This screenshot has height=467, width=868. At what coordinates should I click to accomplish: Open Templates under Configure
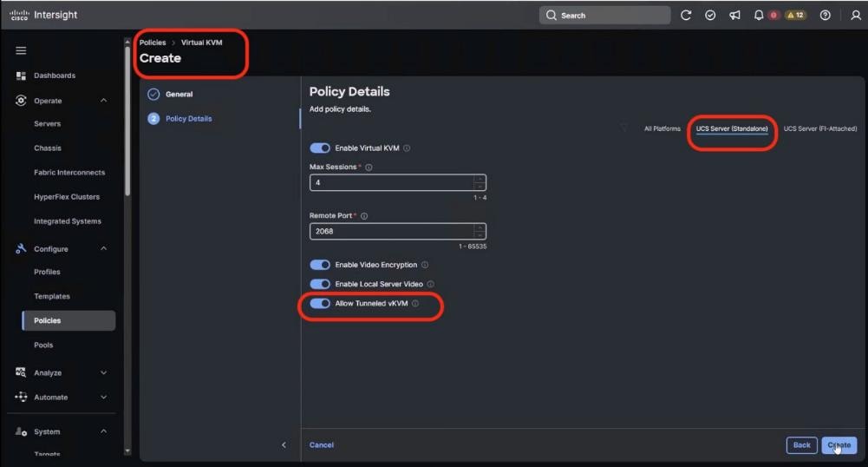click(x=52, y=296)
